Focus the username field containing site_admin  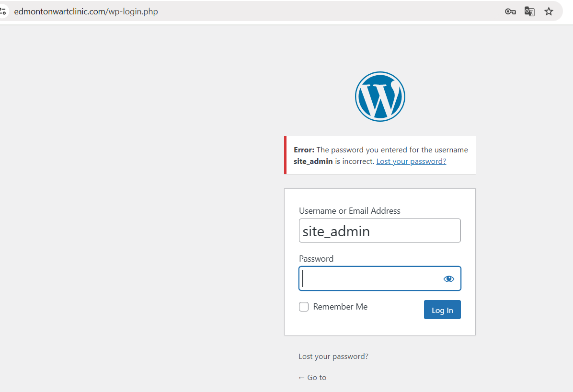coord(380,231)
